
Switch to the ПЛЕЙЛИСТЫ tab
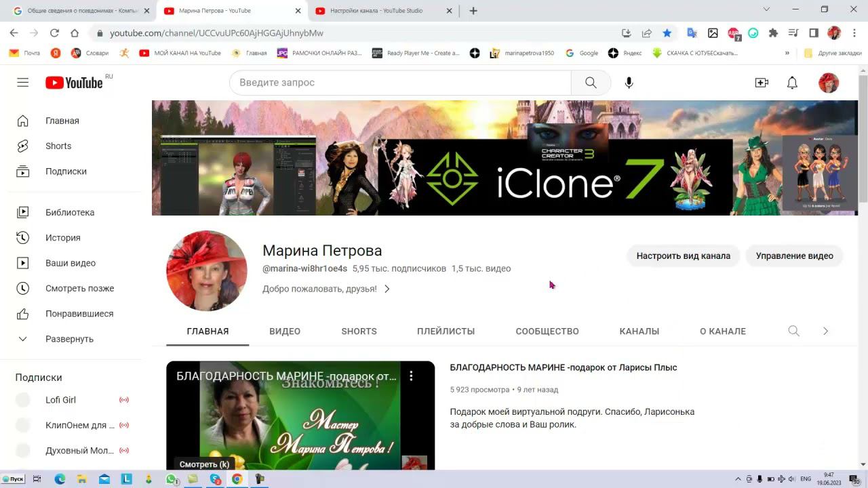click(446, 331)
